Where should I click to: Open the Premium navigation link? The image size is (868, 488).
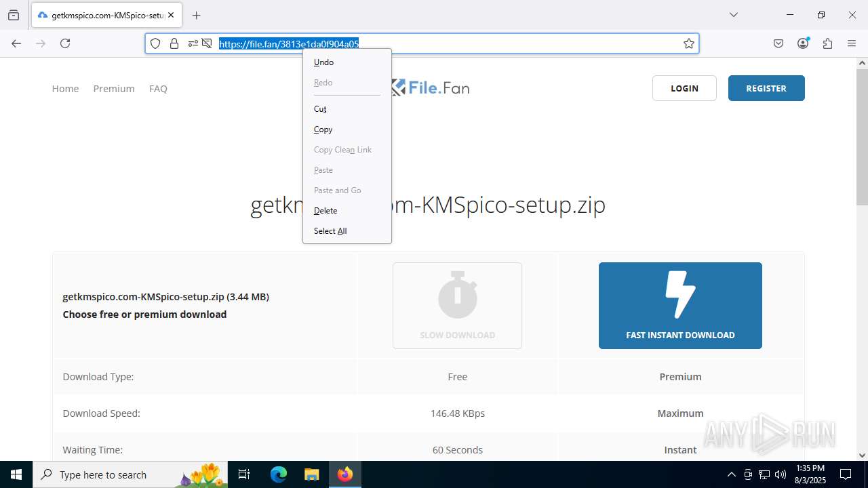click(x=114, y=88)
